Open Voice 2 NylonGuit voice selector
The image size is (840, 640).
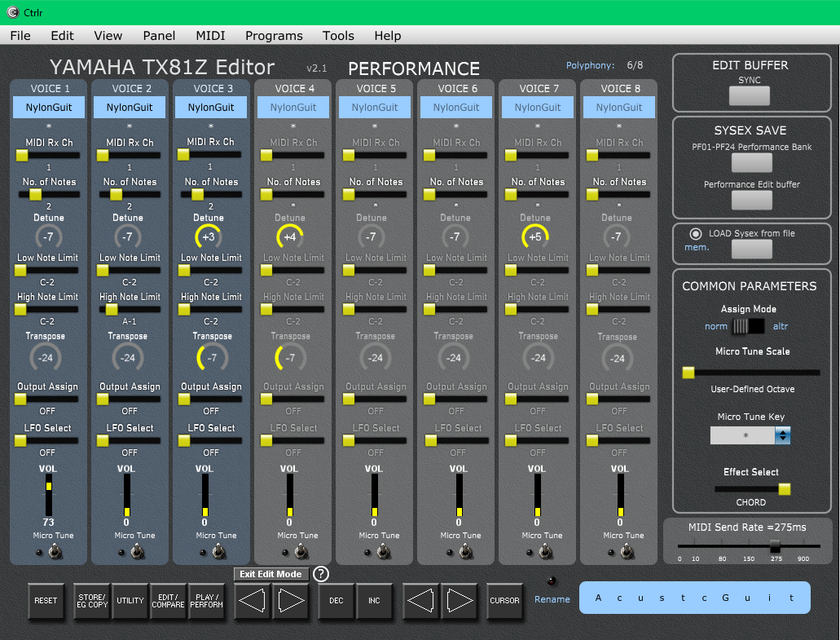click(x=130, y=107)
